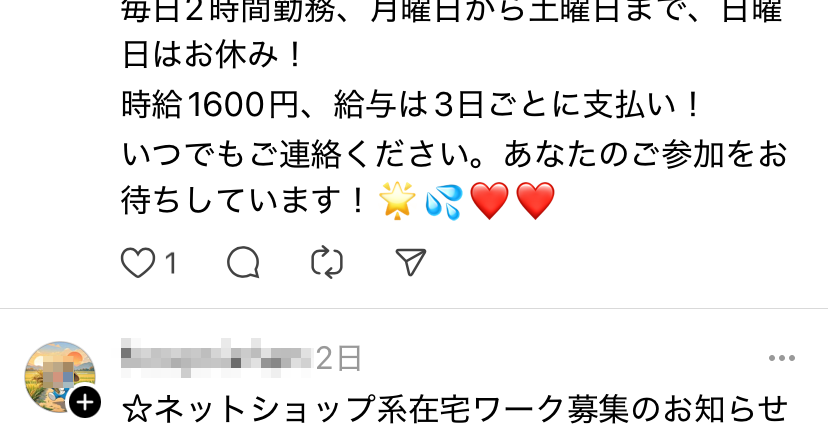Click the 2日 timestamp of the post
This screenshot has width=828, height=433.
coord(338,359)
